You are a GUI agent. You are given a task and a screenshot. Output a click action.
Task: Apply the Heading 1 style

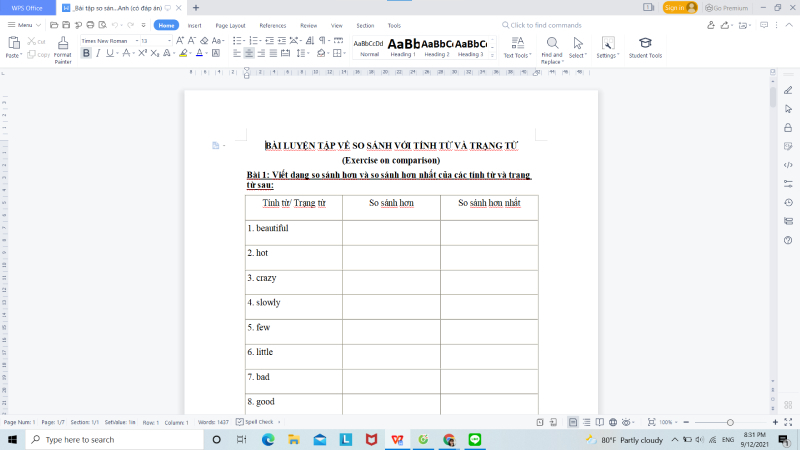click(404, 47)
